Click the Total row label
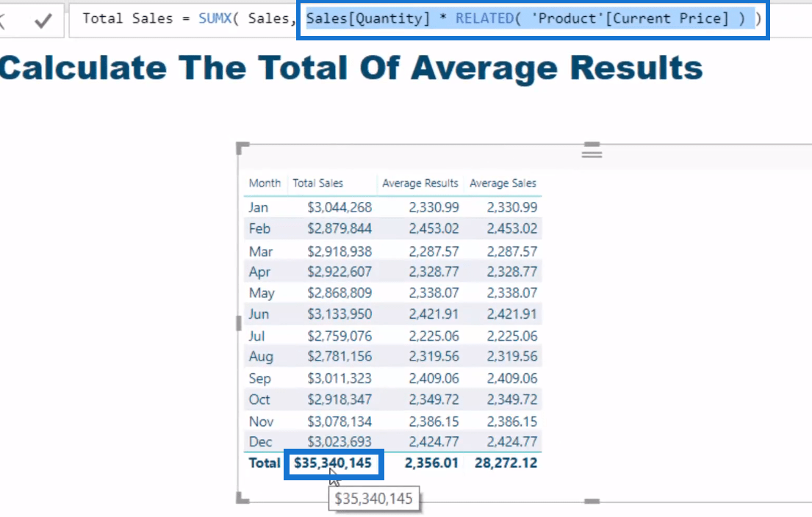 pos(264,463)
